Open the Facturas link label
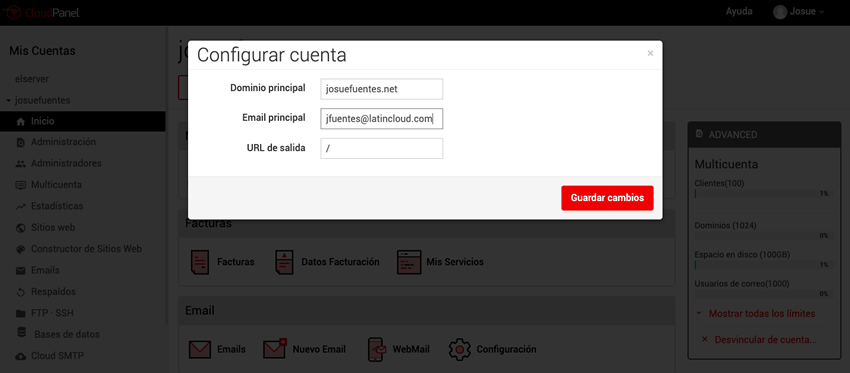This screenshot has width=850, height=373. [x=236, y=262]
